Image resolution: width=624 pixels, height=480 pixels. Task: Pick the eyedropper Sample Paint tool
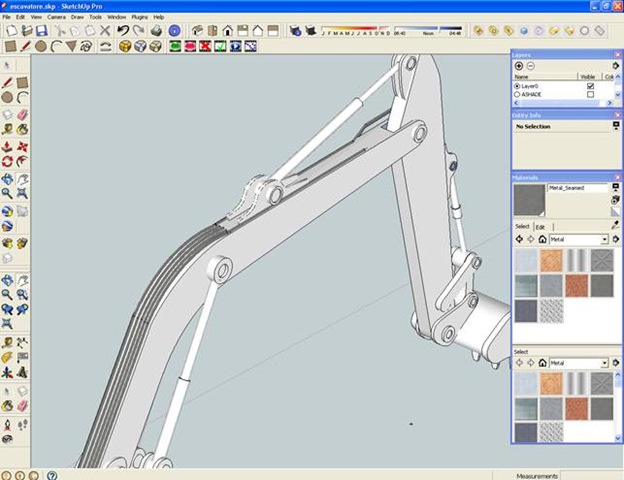(x=616, y=225)
